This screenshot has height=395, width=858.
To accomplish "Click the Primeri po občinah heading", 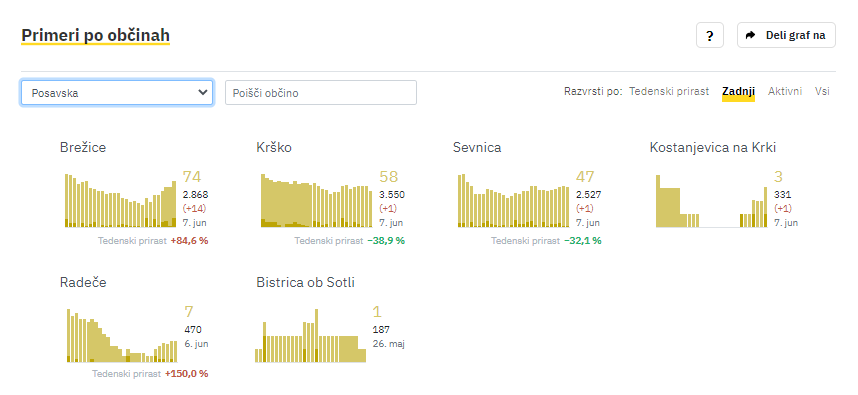I will [95, 36].
